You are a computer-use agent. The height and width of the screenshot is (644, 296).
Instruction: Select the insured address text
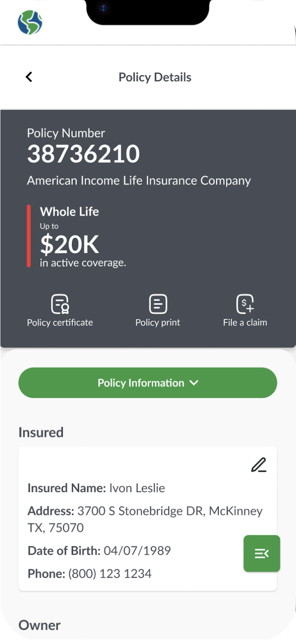pos(145,519)
